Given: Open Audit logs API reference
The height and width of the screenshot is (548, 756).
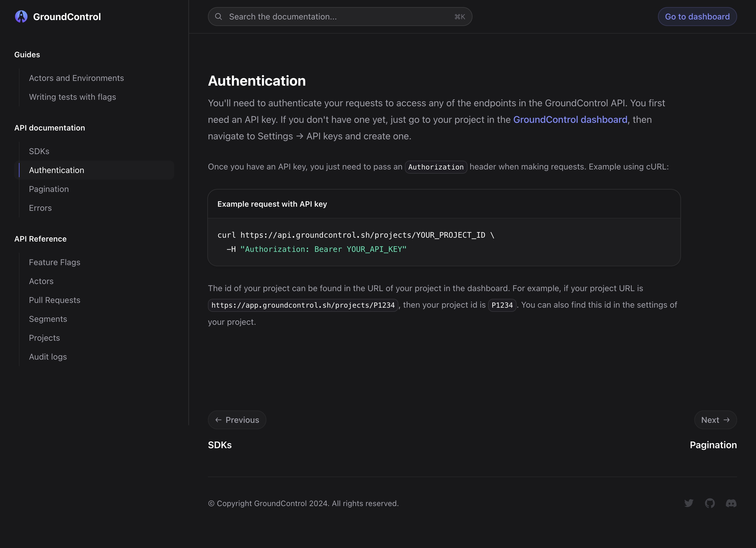Looking at the screenshot, I should pyautogui.click(x=48, y=357).
